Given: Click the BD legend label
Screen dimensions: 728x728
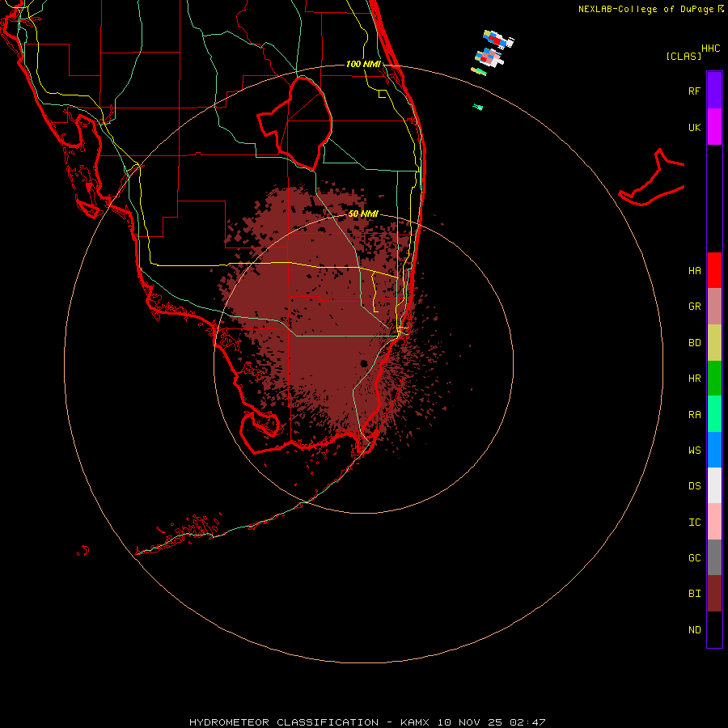Looking at the screenshot, I should click(694, 343).
